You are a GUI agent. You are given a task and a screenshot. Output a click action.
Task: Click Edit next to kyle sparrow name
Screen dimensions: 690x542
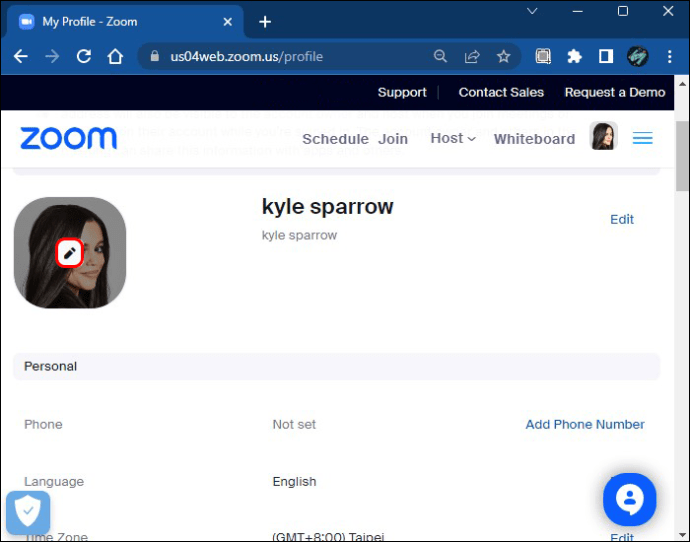coord(621,219)
